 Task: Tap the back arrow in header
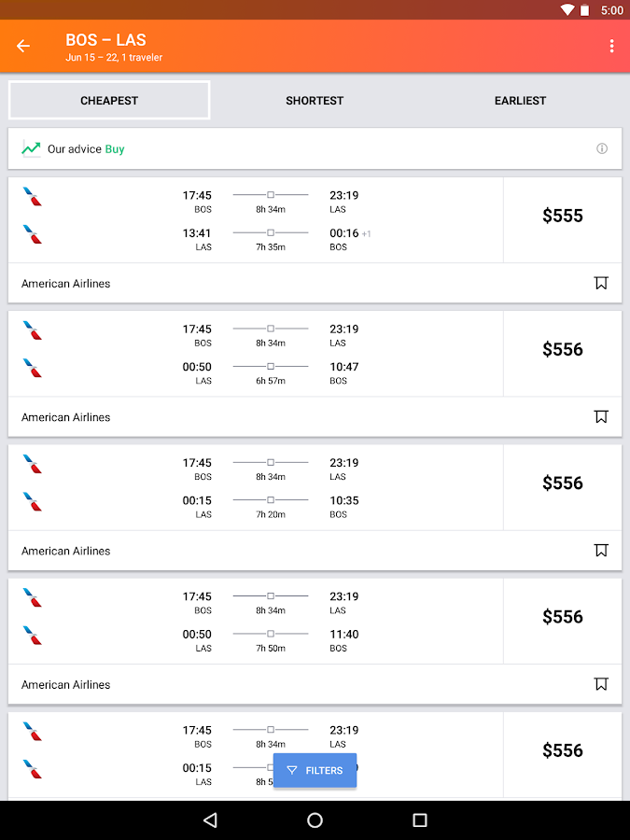coord(23,46)
